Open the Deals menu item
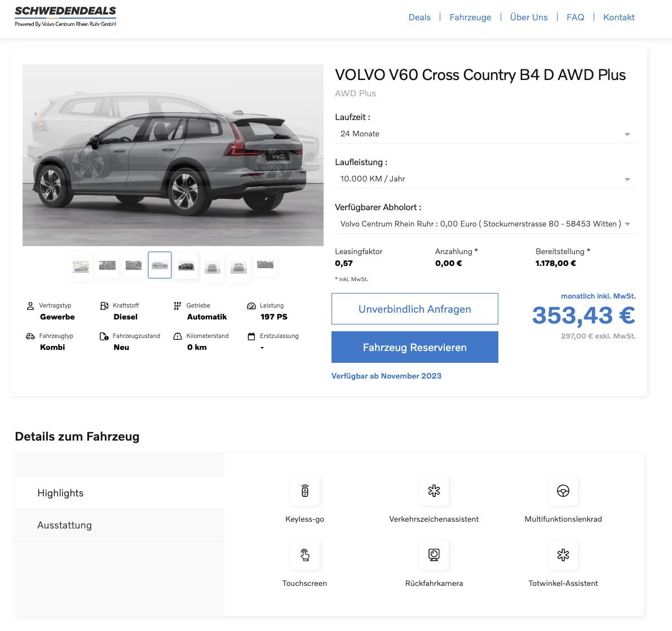This screenshot has height=631, width=672. click(419, 17)
